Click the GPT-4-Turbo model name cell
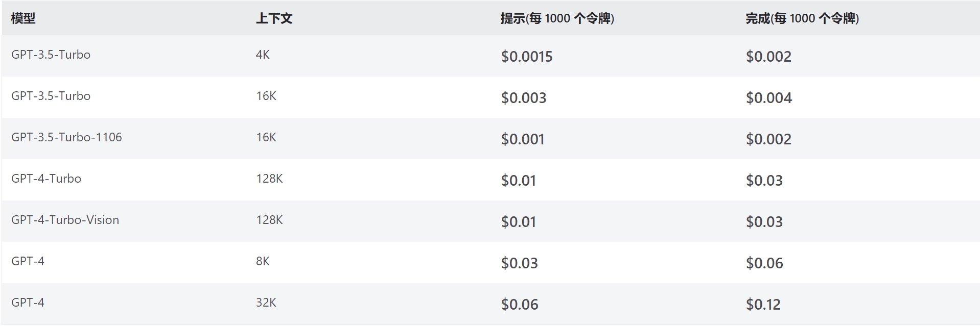980x326 pixels. [46, 179]
